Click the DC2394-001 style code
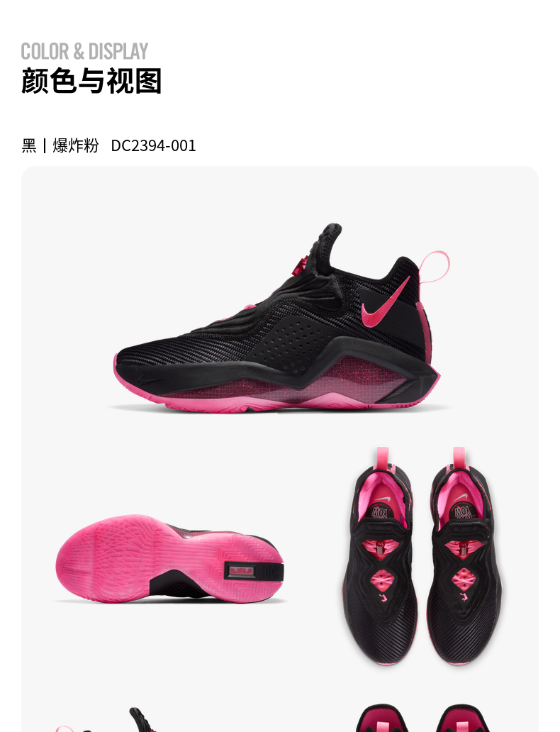This screenshot has height=732, width=560. click(154, 145)
